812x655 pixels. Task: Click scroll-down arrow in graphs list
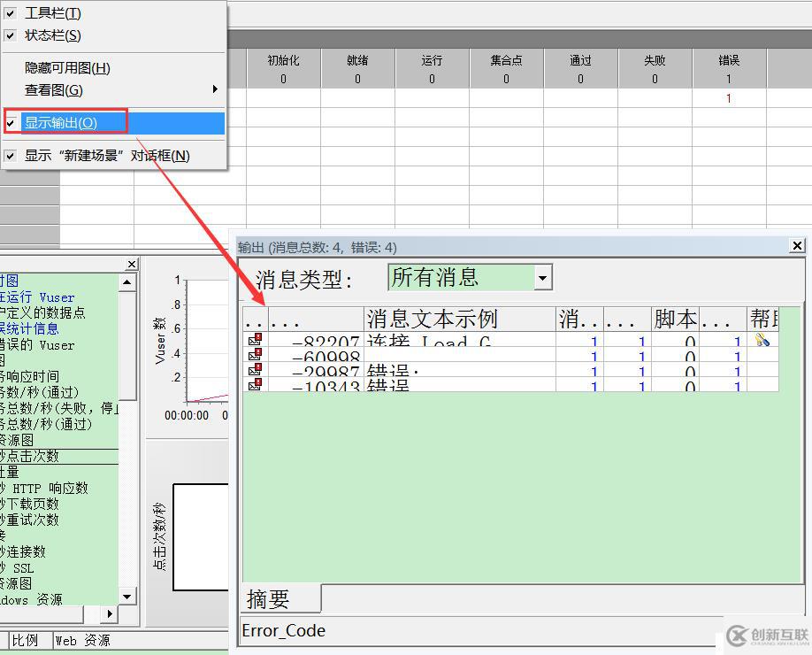(x=127, y=597)
